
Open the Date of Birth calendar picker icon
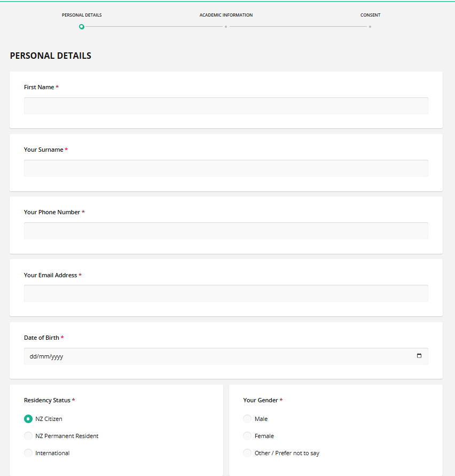point(419,356)
